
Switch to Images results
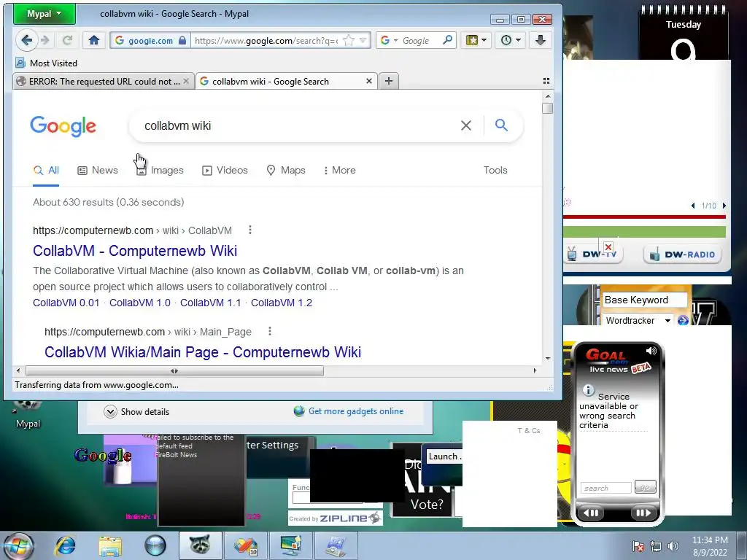pyautogui.click(x=160, y=171)
